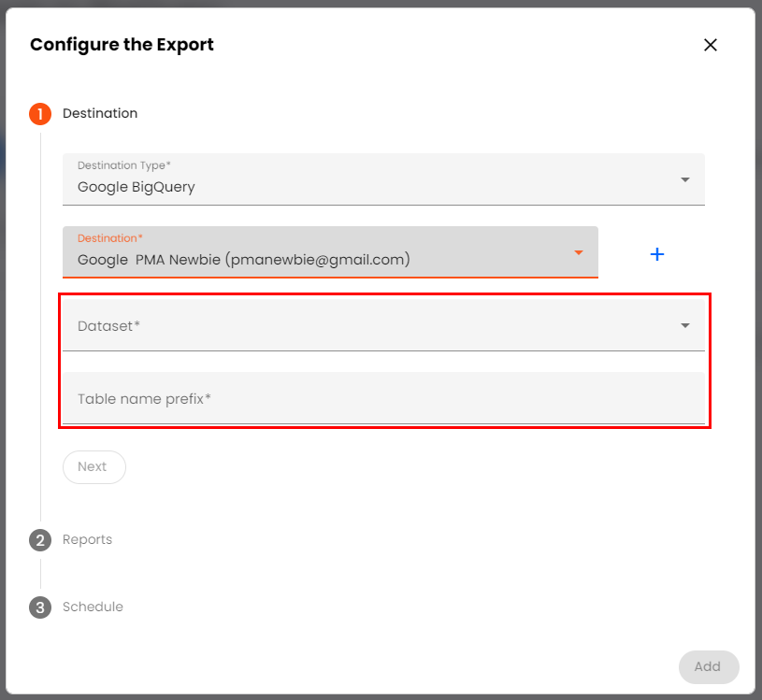Open the Destination dropdown via orange arrow
Viewport: 762px width, 700px height.
click(579, 252)
